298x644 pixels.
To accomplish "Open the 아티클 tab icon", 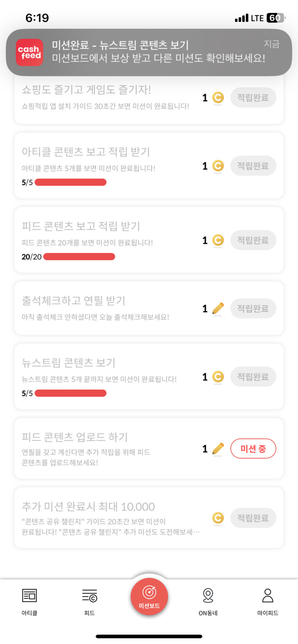I will 29,596.
